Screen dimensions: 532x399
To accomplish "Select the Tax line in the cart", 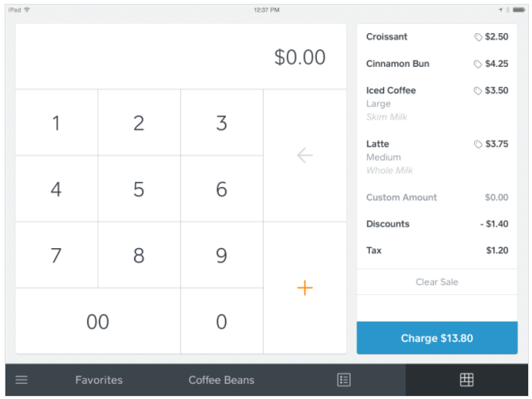I will pos(437,250).
